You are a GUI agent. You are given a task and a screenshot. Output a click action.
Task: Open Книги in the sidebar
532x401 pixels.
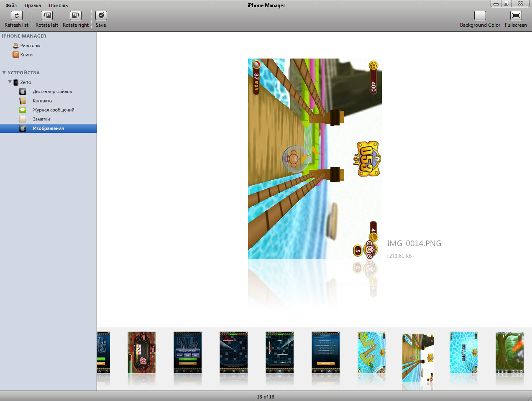click(26, 55)
